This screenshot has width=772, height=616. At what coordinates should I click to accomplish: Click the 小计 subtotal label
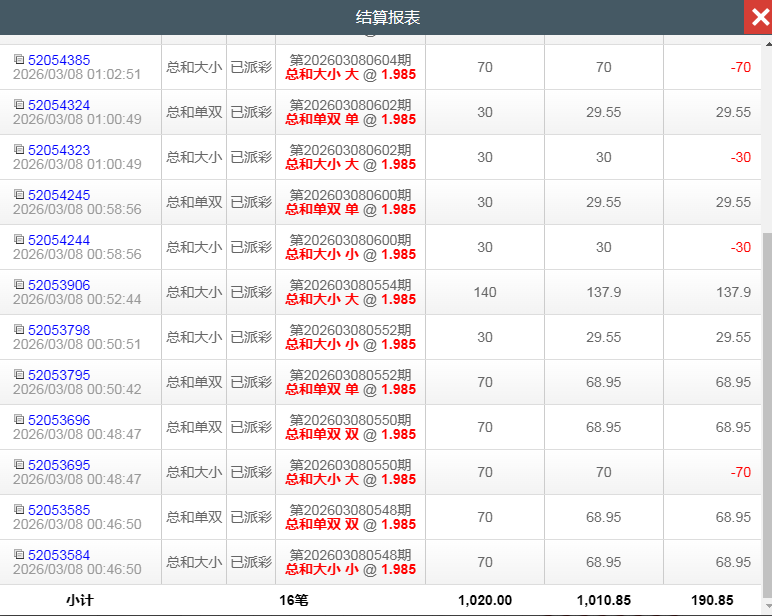(x=80, y=600)
